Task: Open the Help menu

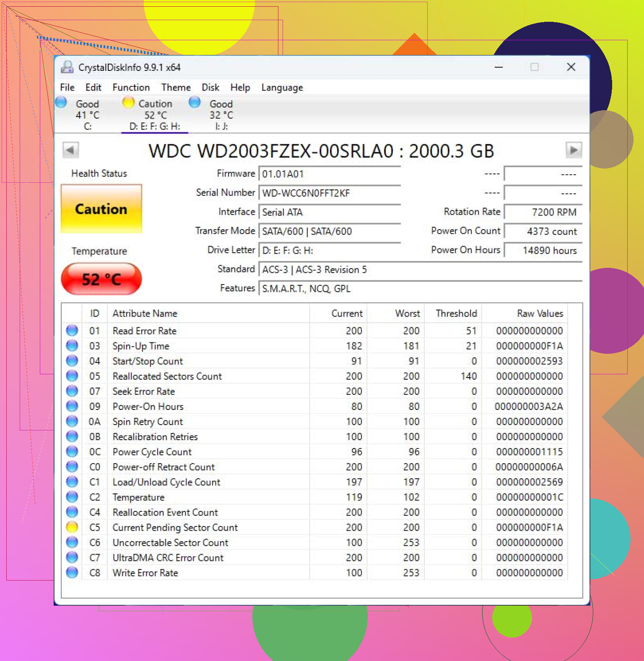Action: click(x=240, y=87)
